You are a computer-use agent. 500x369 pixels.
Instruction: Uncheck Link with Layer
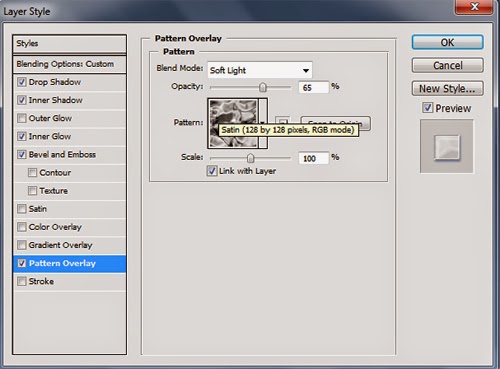212,171
